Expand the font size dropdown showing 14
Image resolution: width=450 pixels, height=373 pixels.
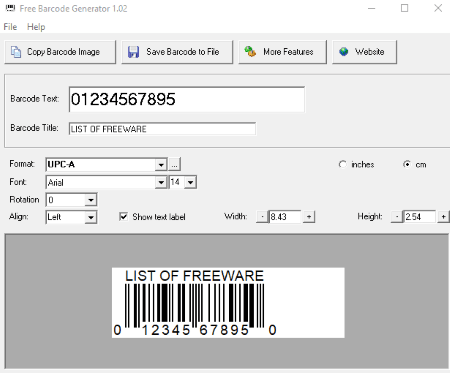(x=190, y=182)
